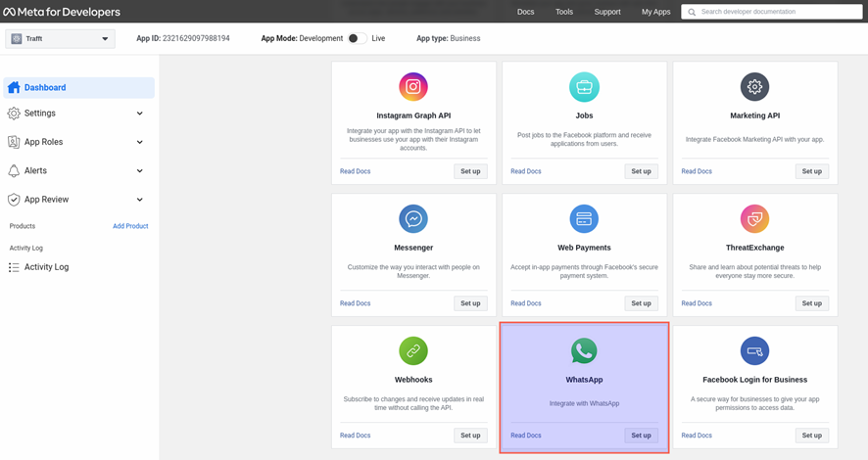The image size is (868, 460).
Task: Click the Instagram Graph API icon
Action: click(413, 87)
